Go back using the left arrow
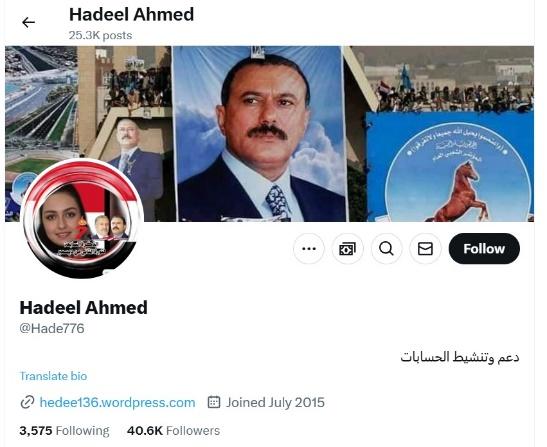The height and width of the screenshot is (447, 547). (x=28, y=23)
